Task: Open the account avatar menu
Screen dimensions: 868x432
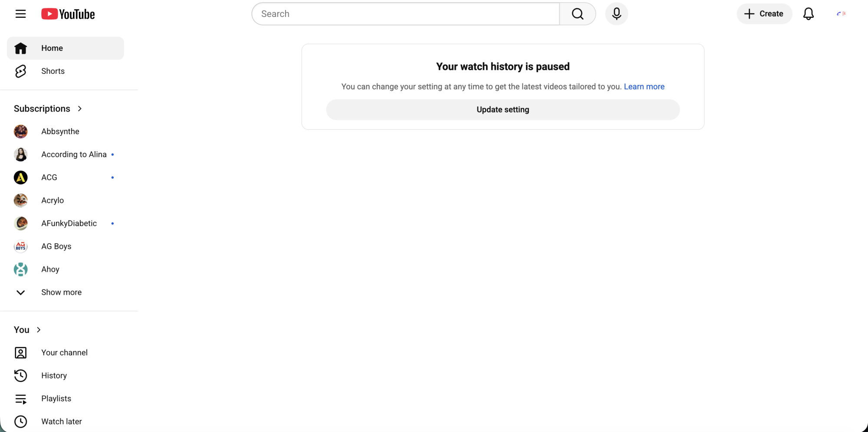Action: tap(841, 14)
